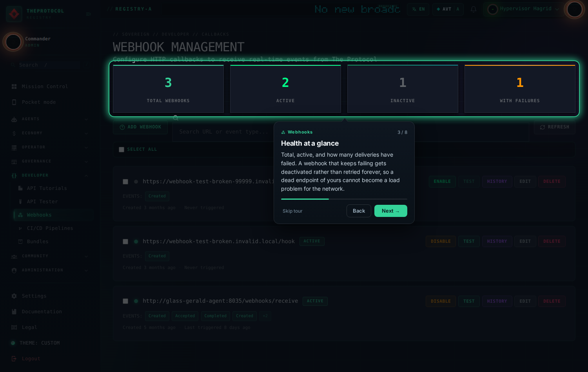The image size is (588, 372).
Task: Click the AVT token badge
Action: 448,9
